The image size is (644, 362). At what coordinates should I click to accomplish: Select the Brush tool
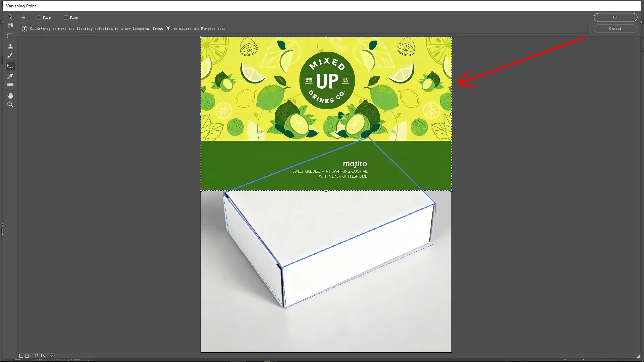pos(10,55)
